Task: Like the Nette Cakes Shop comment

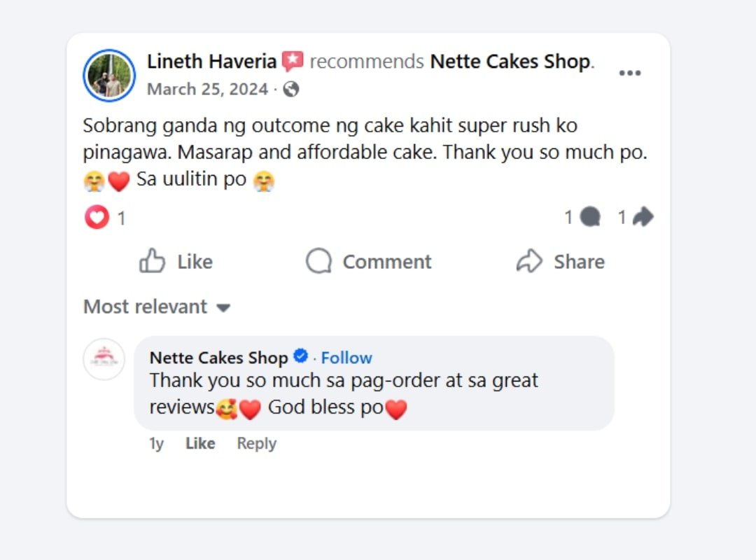Action: [200, 443]
